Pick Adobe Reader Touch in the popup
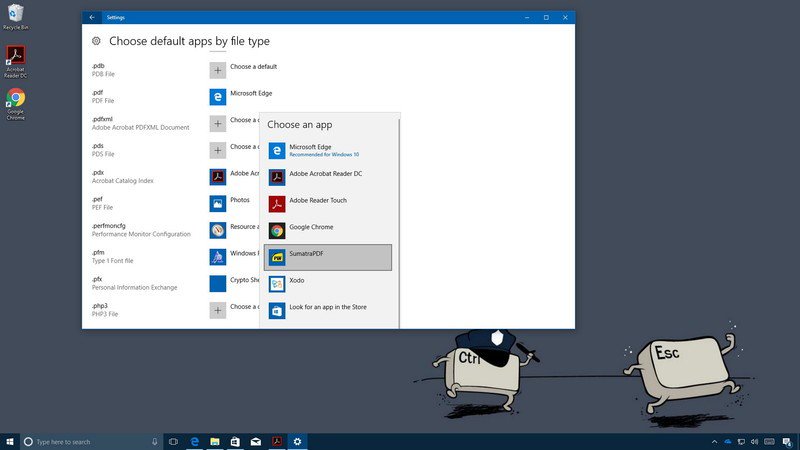This screenshot has height=450, width=800. click(x=328, y=204)
